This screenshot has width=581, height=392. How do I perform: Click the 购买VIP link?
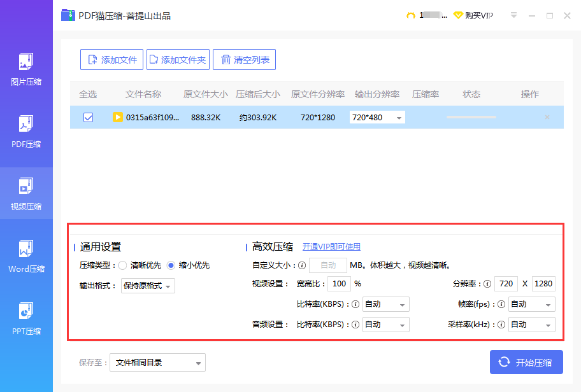(479, 15)
